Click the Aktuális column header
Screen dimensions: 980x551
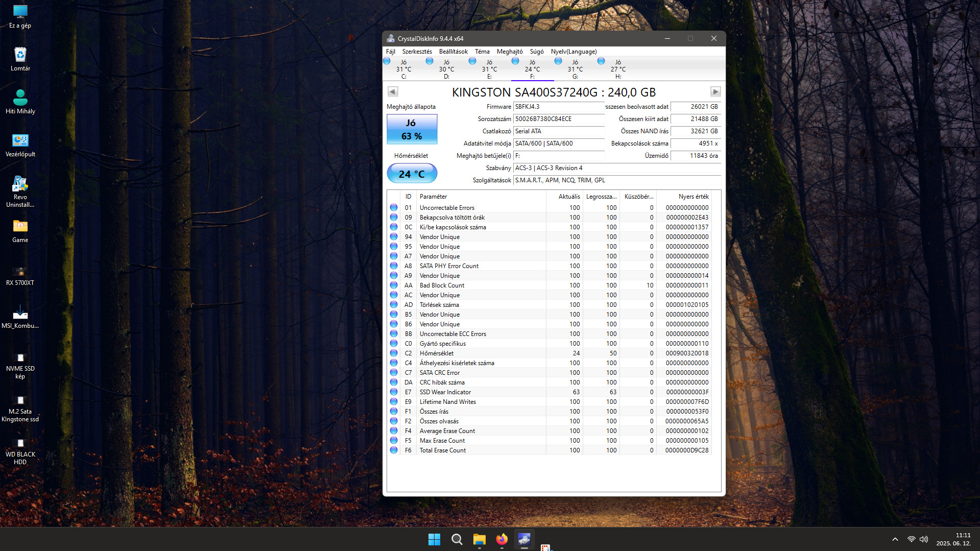click(x=565, y=197)
